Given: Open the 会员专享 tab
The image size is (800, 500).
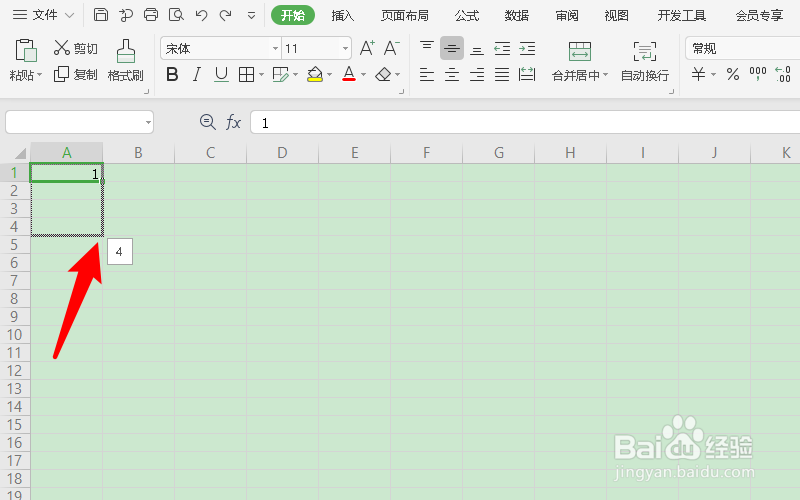Looking at the screenshot, I should [759, 15].
